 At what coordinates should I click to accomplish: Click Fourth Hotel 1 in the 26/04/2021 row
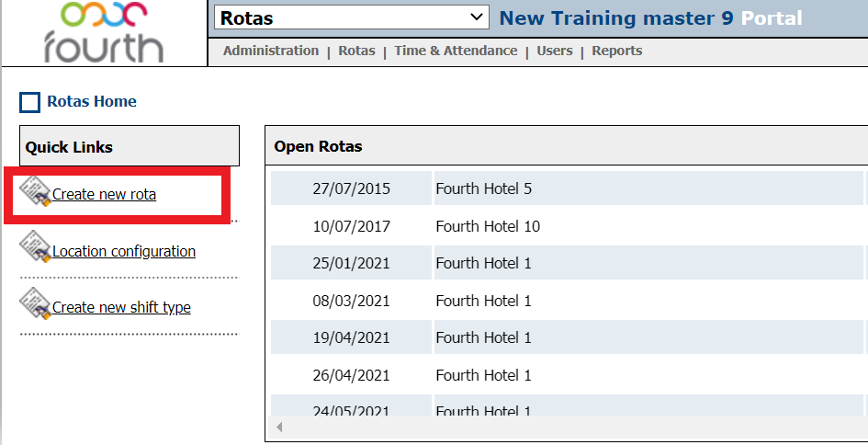tap(648, 375)
